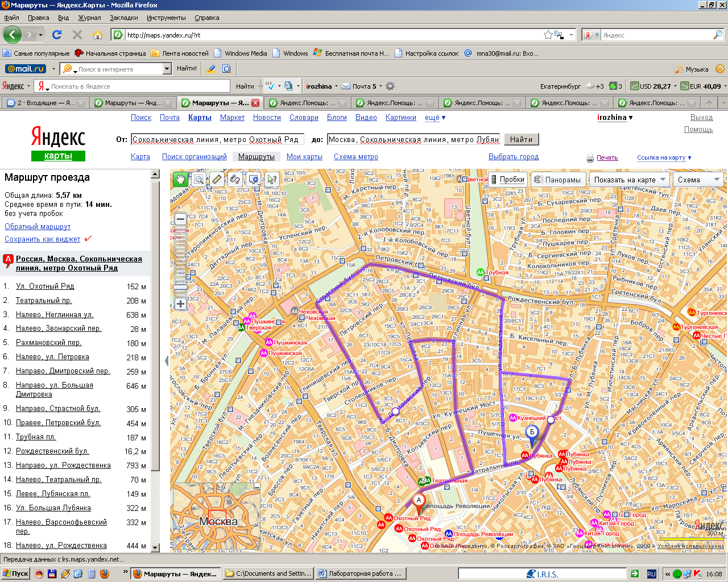Toggle the Пробки traffic layer
The width and height of the screenshot is (728, 582).
coord(507,180)
